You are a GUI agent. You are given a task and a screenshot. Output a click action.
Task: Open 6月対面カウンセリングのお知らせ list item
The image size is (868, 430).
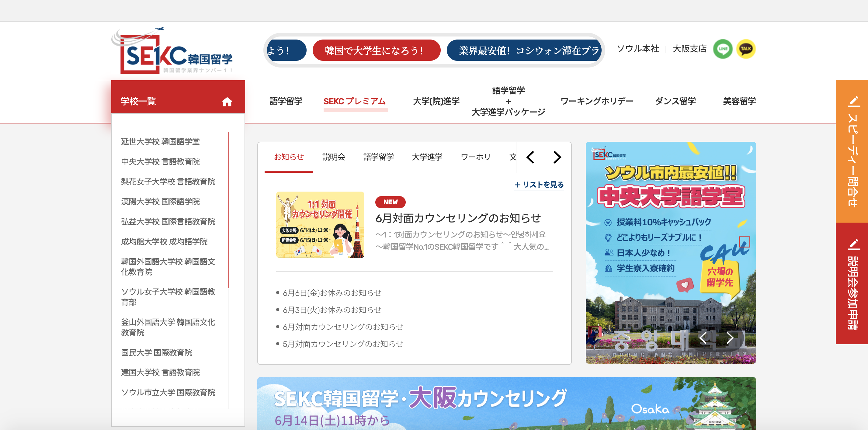point(343,327)
